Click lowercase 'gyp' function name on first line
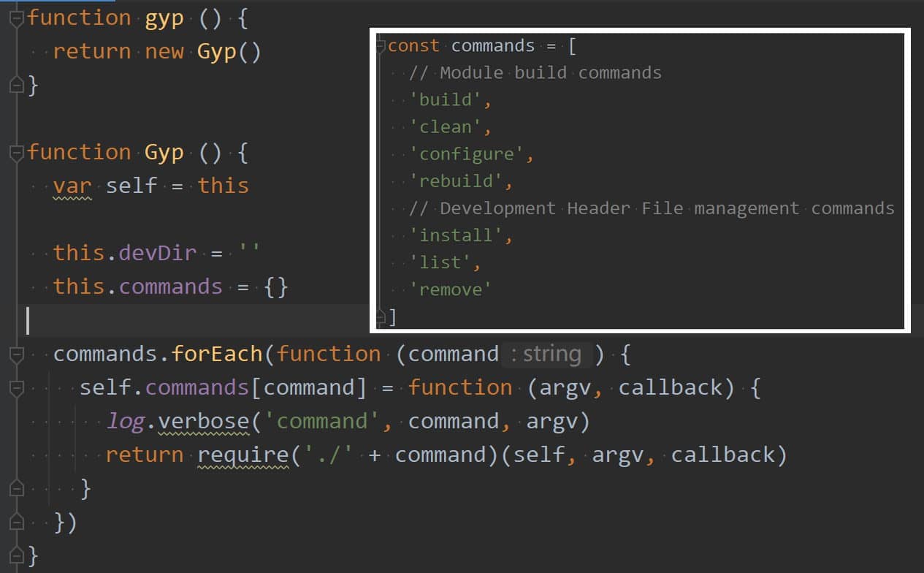The height and width of the screenshot is (573, 924). (x=164, y=19)
